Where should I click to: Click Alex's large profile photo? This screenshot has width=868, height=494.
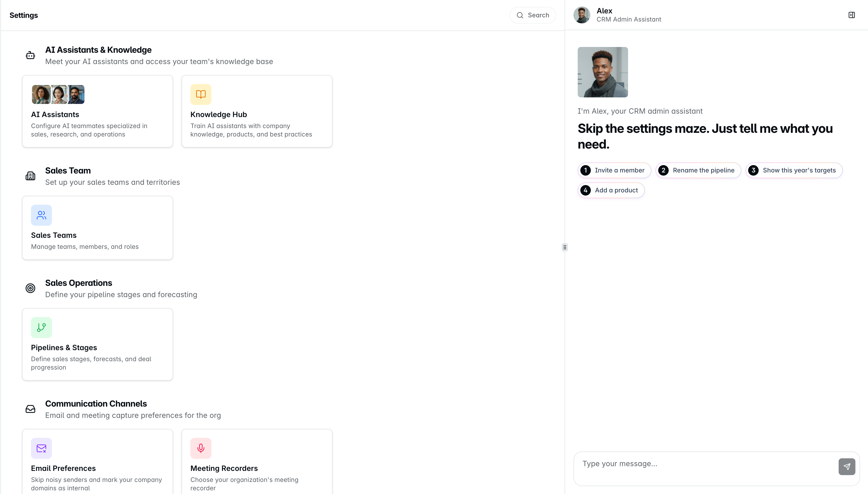(603, 72)
